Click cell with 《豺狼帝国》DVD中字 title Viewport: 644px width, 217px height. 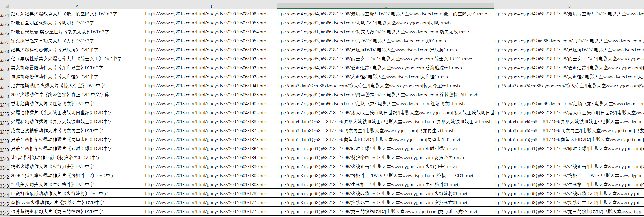[x=77, y=157]
